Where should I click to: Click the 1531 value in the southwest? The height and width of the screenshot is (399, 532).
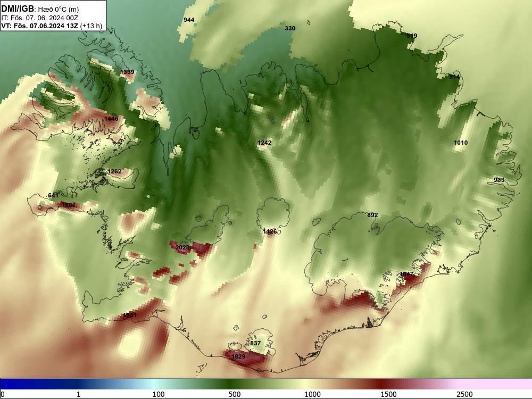coord(130,315)
